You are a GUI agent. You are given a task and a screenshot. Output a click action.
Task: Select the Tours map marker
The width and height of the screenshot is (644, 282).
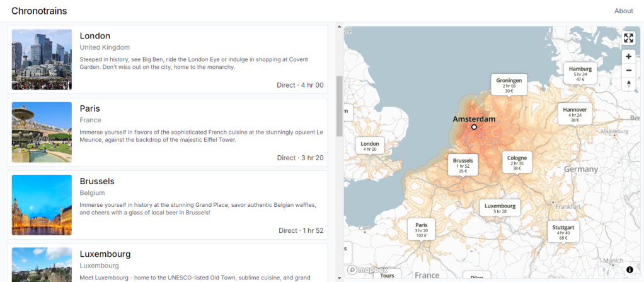(387, 275)
